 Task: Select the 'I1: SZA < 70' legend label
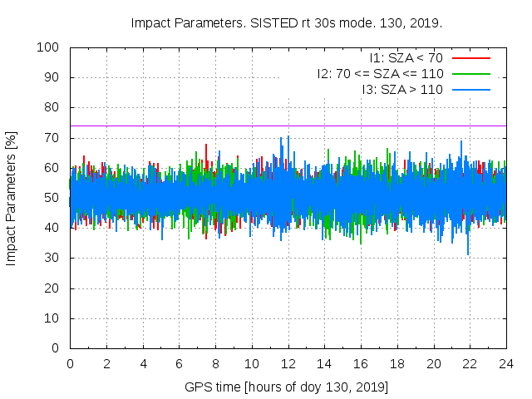[x=406, y=58]
